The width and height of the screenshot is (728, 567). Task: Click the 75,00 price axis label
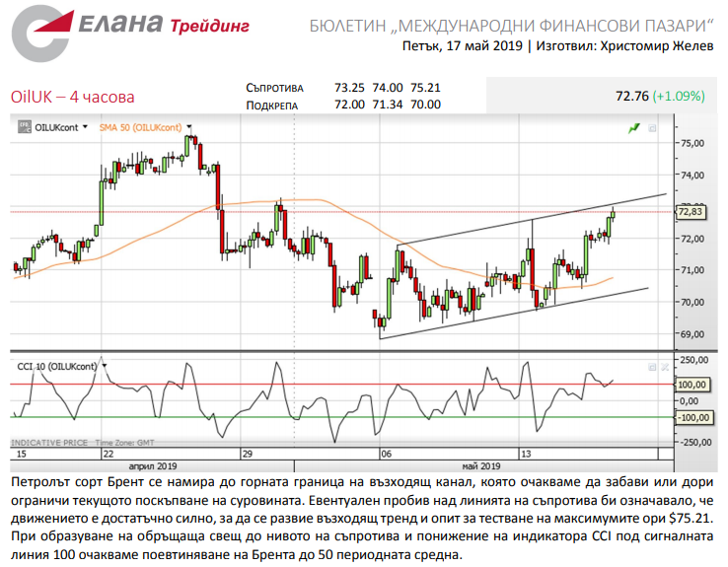click(692, 143)
